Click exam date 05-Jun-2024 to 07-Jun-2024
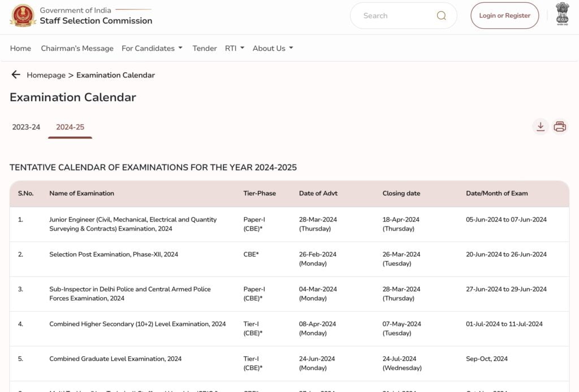This screenshot has height=392, width=579. (506, 219)
